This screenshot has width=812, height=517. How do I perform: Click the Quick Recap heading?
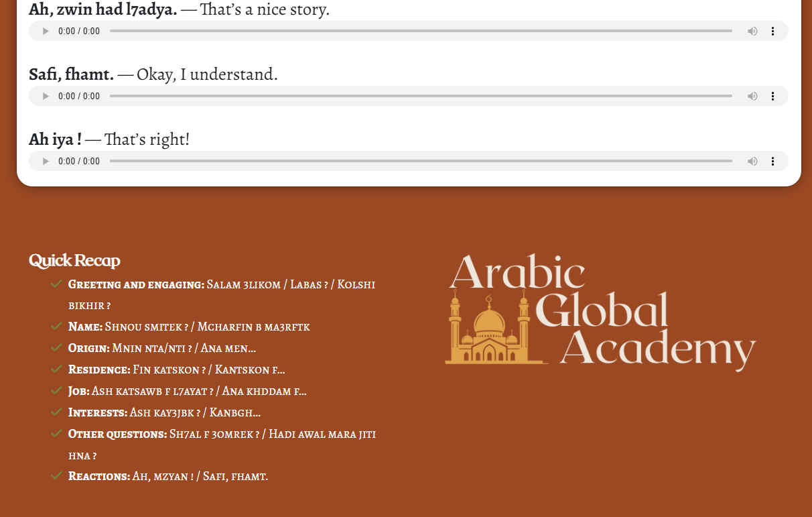[x=74, y=261]
